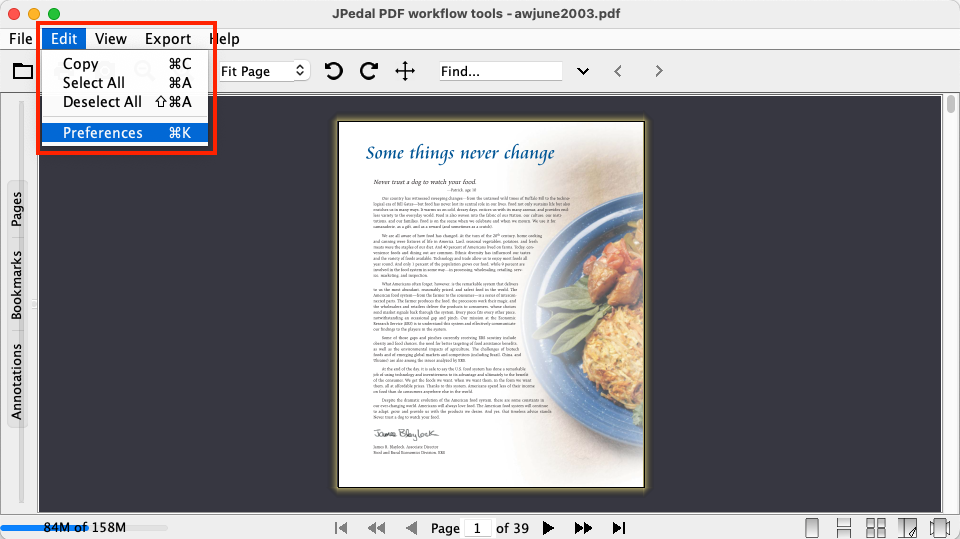Viewport: 960px width, 539px height.
Task: Rotate page clockwise
Action: tap(369, 71)
